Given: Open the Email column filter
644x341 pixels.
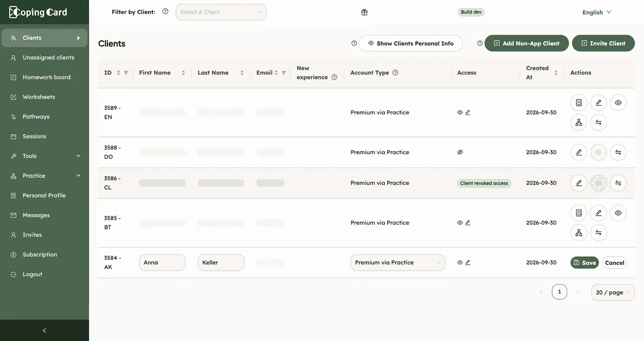Looking at the screenshot, I should point(284,73).
